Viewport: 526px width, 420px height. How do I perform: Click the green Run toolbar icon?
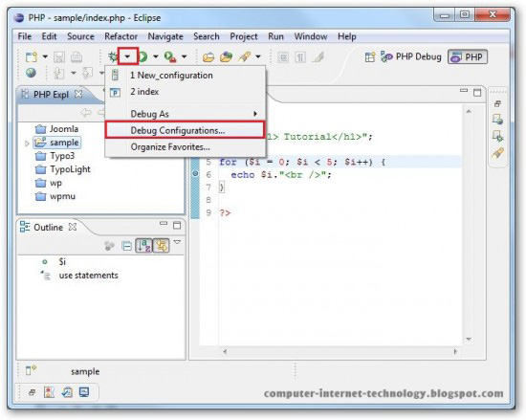click(x=143, y=56)
